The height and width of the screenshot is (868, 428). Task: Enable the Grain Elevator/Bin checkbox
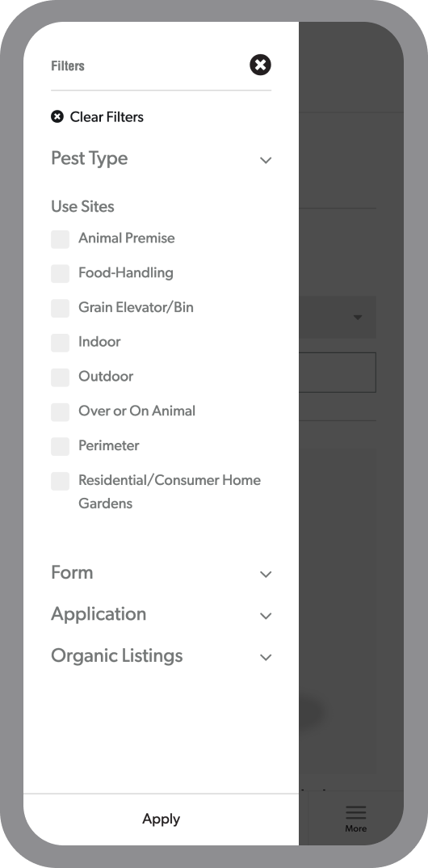tap(61, 309)
